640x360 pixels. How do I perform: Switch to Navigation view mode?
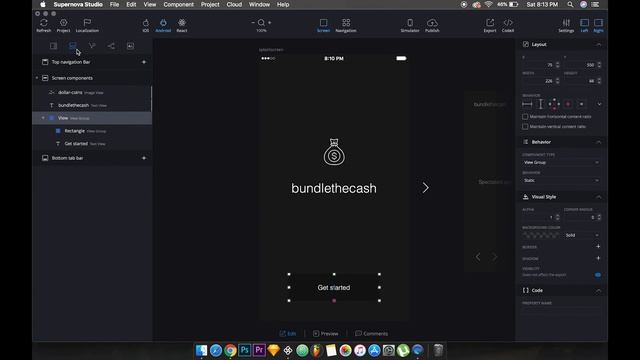pos(346,25)
